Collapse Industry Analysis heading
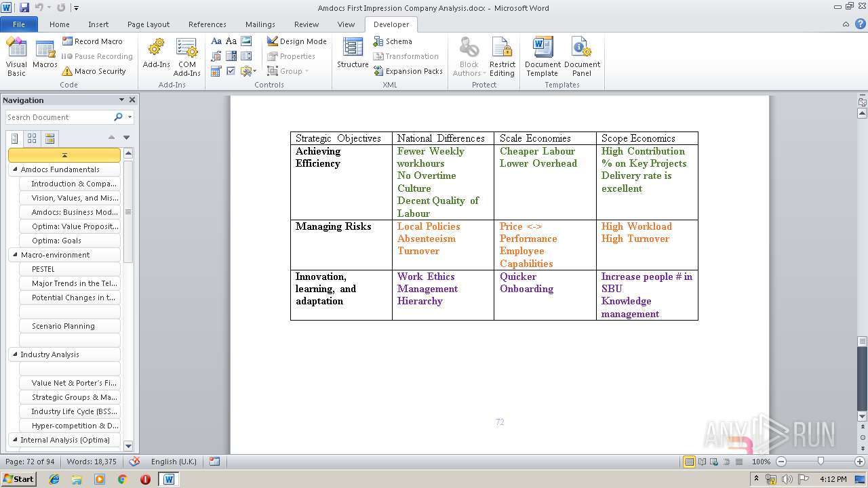 click(x=15, y=354)
